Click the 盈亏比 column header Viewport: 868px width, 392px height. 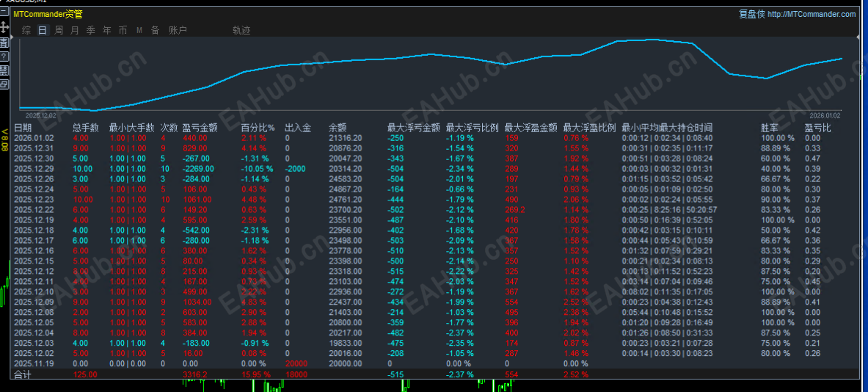[x=817, y=128]
